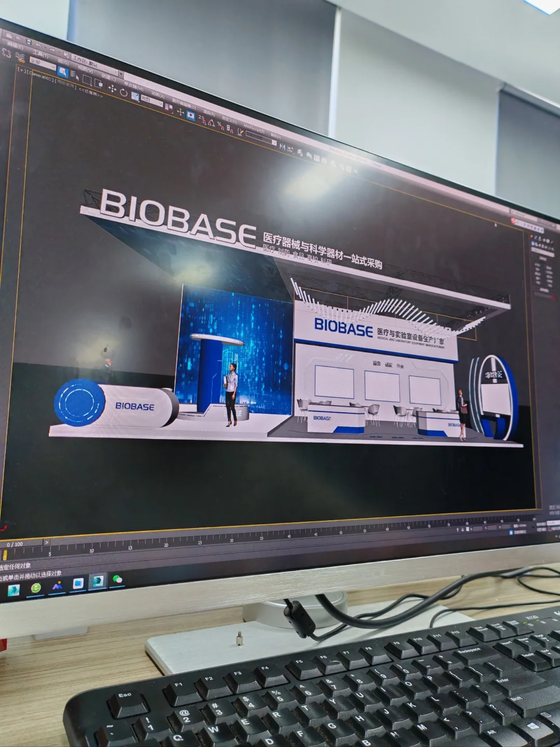Screen dimensions: 560x747
Task: Activate the Select Object tool
Action: [x=63, y=72]
